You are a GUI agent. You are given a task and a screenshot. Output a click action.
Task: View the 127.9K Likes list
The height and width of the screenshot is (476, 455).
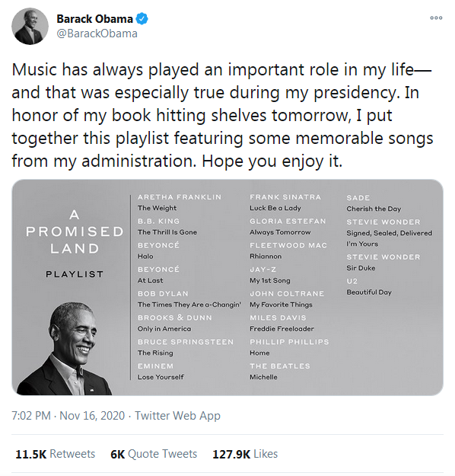click(245, 454)
